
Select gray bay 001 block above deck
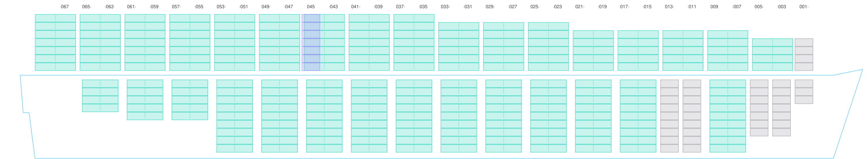point(804,55)
